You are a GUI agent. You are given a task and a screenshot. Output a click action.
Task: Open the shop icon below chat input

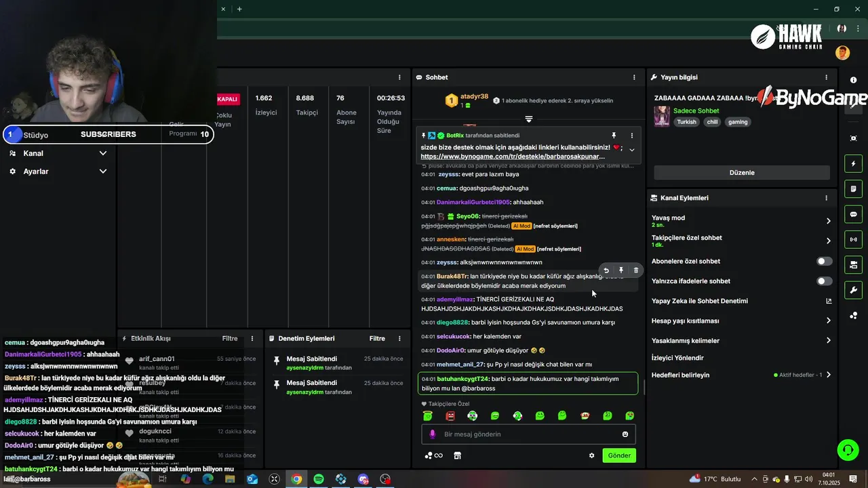(457, 455)
